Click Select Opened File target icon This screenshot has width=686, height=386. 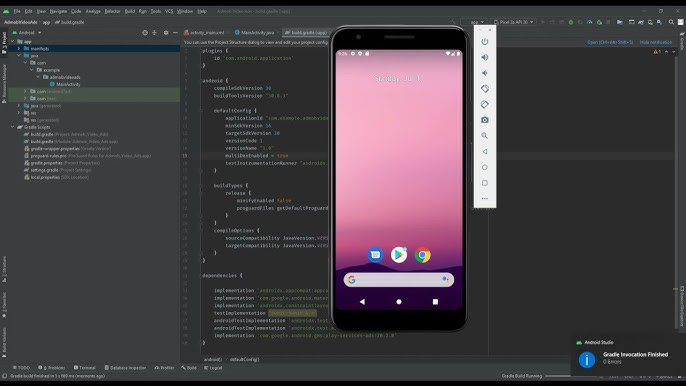(x=145, y=33)
